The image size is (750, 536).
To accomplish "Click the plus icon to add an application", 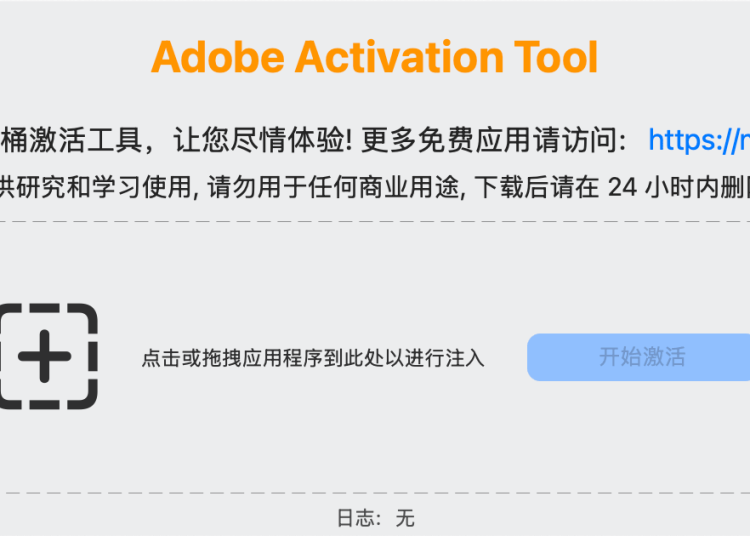I will click(x=47, y=356).
